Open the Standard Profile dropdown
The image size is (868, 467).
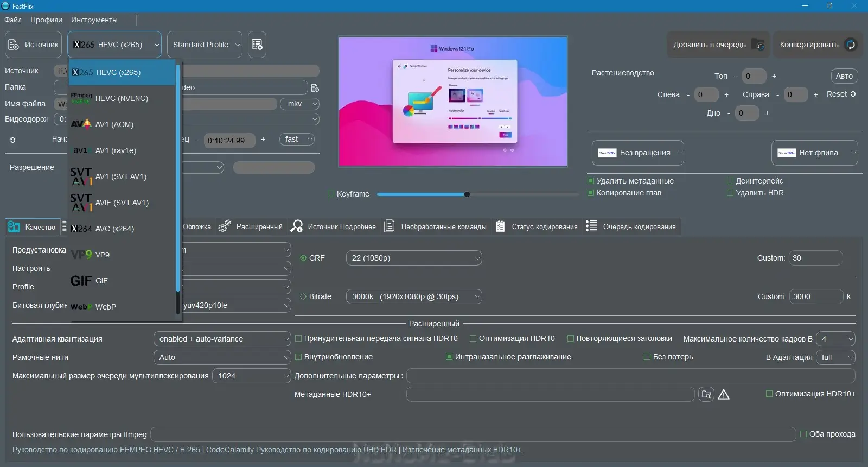click(205, 45)
